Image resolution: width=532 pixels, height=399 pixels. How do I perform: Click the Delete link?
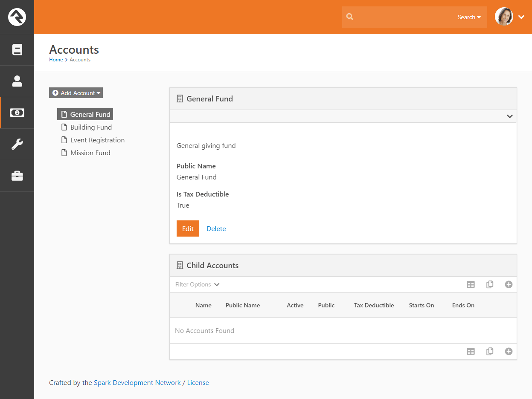[x=216, y=228]
